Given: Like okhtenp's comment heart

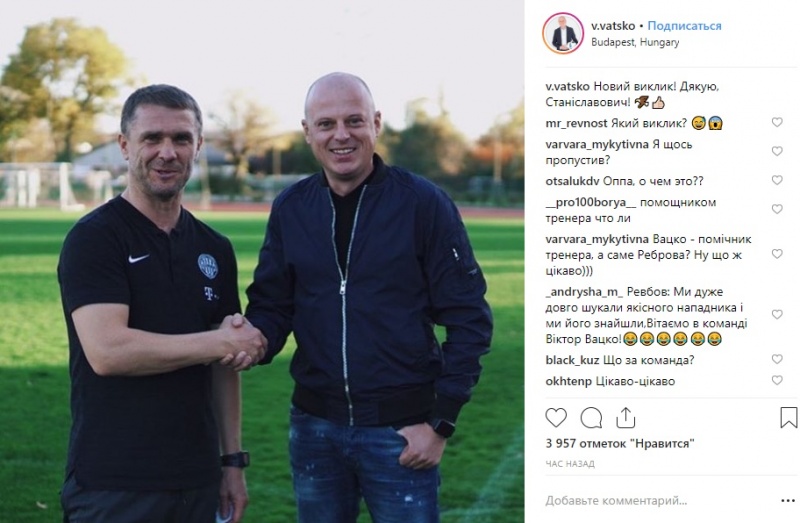Looking at the screenshot, I should click(777, 380).
